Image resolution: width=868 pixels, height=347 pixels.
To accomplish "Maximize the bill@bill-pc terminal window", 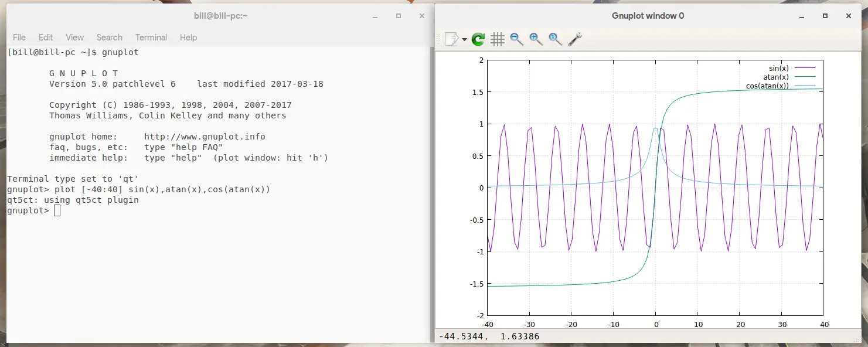I will pyautogui.click(x=399, y=16).
